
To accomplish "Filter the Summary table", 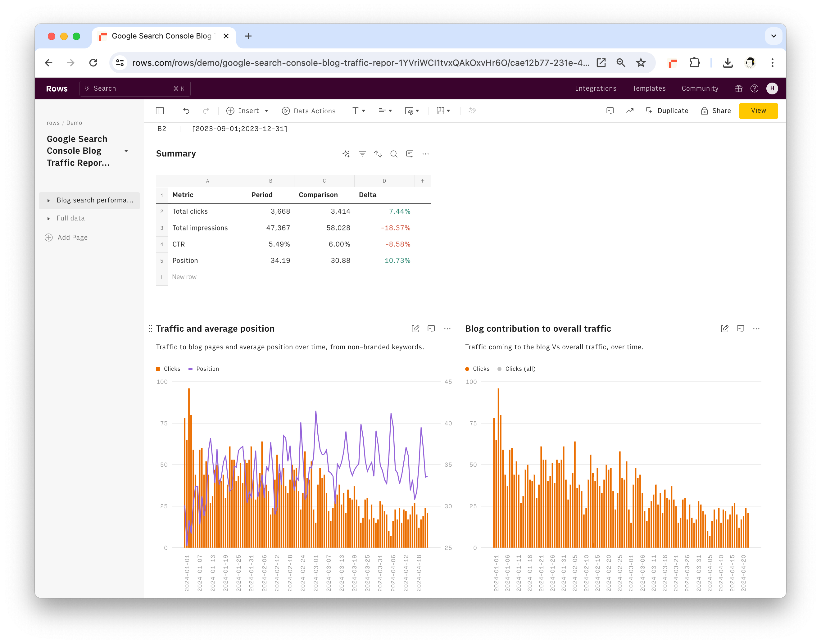I will tap(362, 154).
